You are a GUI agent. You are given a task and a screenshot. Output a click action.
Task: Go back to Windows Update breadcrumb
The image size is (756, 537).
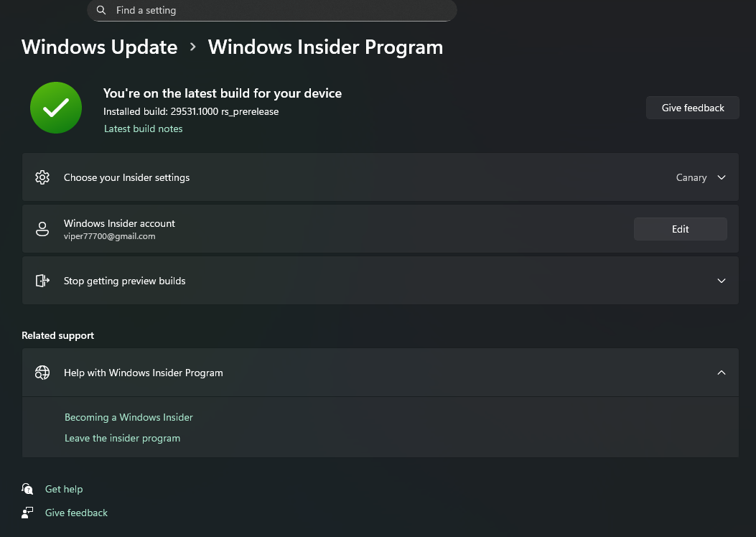pyautogui.click(x=99, y=47)
